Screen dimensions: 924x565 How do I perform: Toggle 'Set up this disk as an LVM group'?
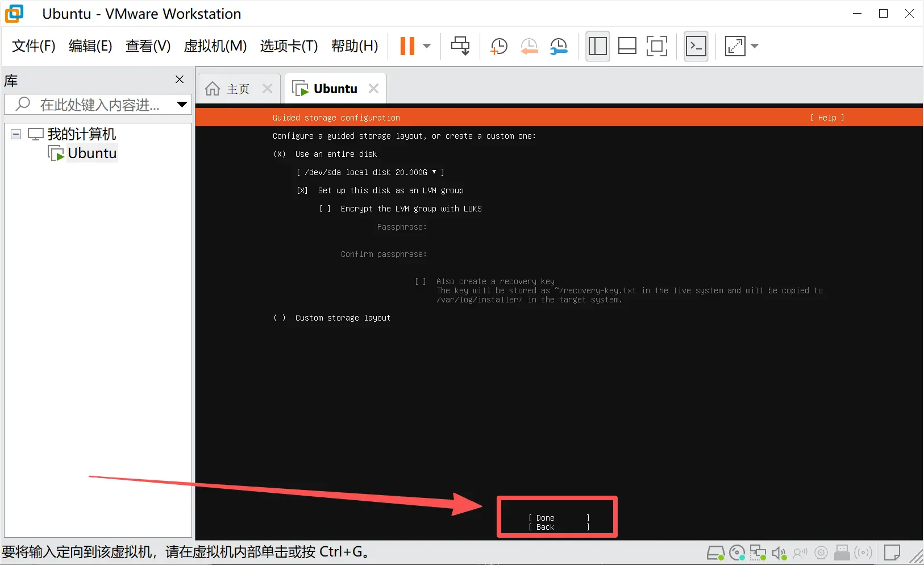click(x=302, y=190)
